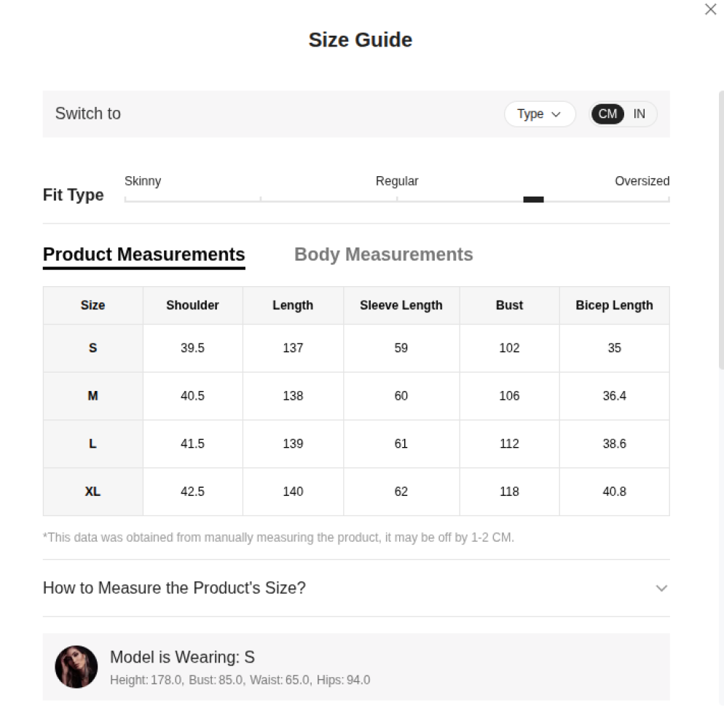Open the Type dropdown
724x728 pixels.
539,114
